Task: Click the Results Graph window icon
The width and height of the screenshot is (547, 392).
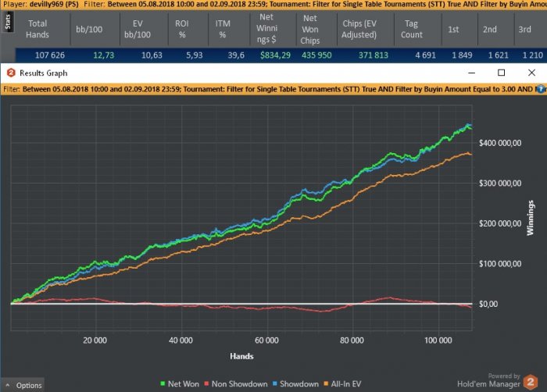Action: (x=11, y=73)
